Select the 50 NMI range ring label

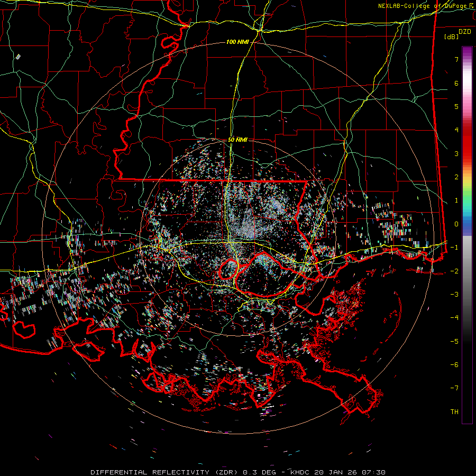237,140
